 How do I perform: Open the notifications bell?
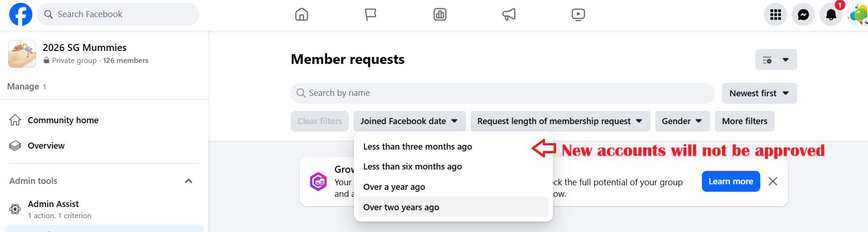coord(831,14)
